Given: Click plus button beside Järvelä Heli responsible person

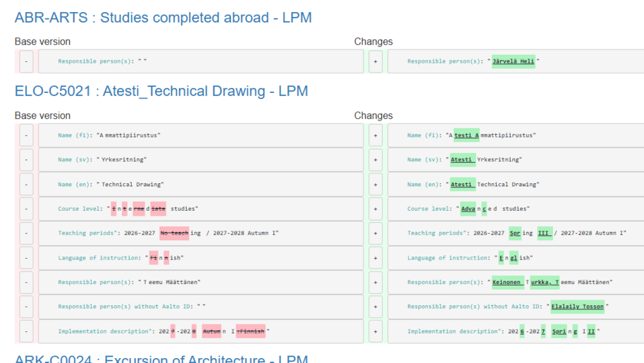Looking at the screenshot, I should coord(376,61).
